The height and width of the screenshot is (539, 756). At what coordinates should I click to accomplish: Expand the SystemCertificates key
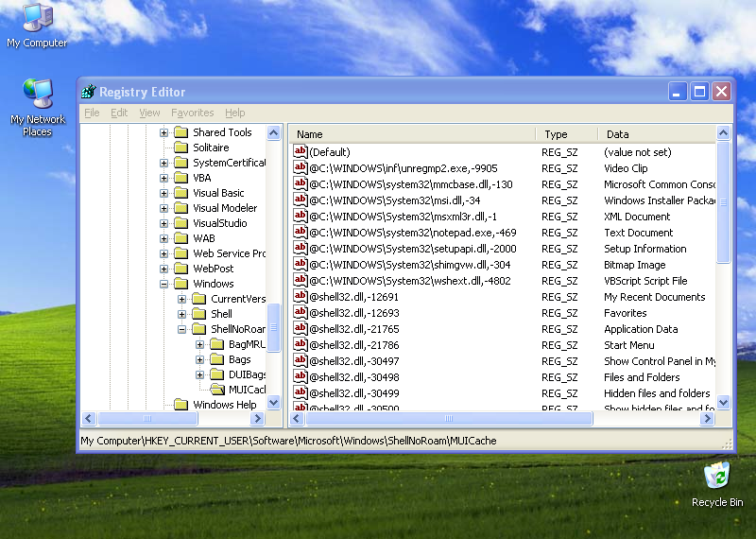point(163,163)
